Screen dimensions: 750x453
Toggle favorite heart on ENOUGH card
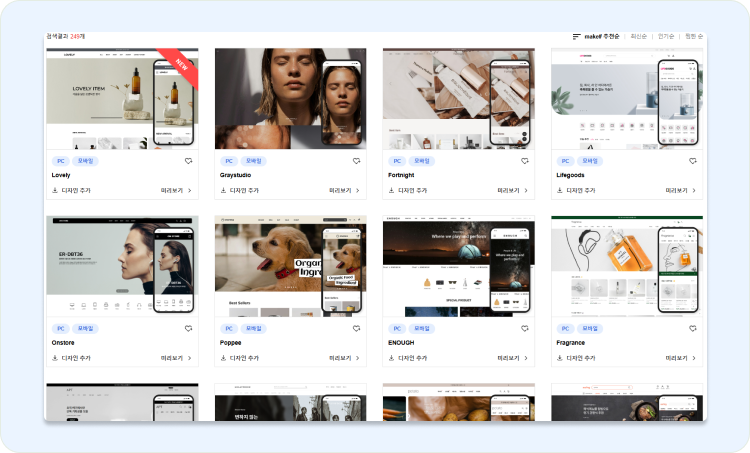coord(525,328)
